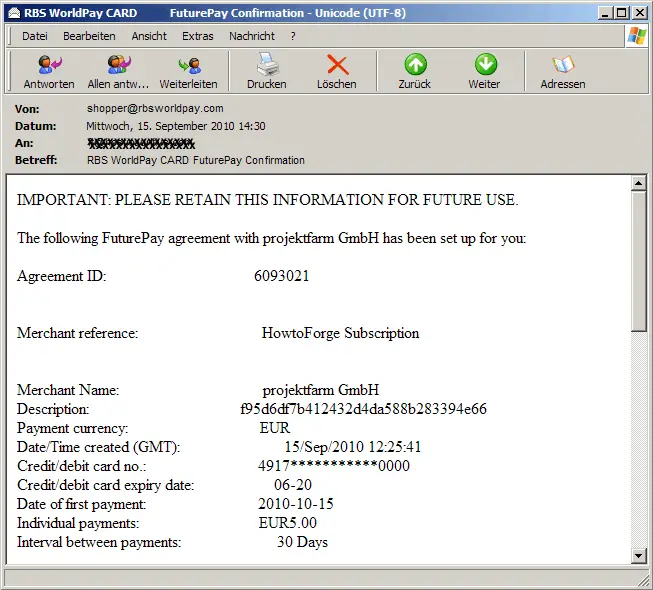This screenshot has height=590, width=653.
Task: Click the Agreement ID value 6093021
Action: 282,276
